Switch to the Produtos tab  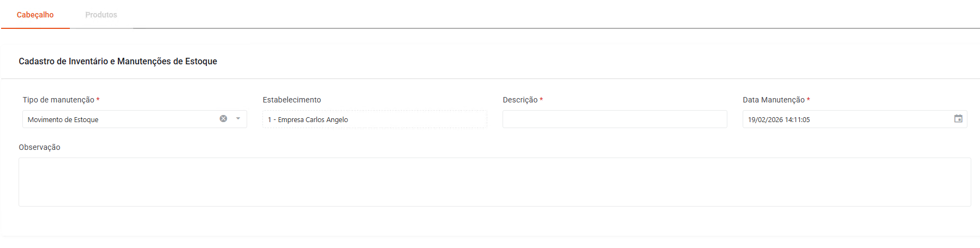point(101,15)
